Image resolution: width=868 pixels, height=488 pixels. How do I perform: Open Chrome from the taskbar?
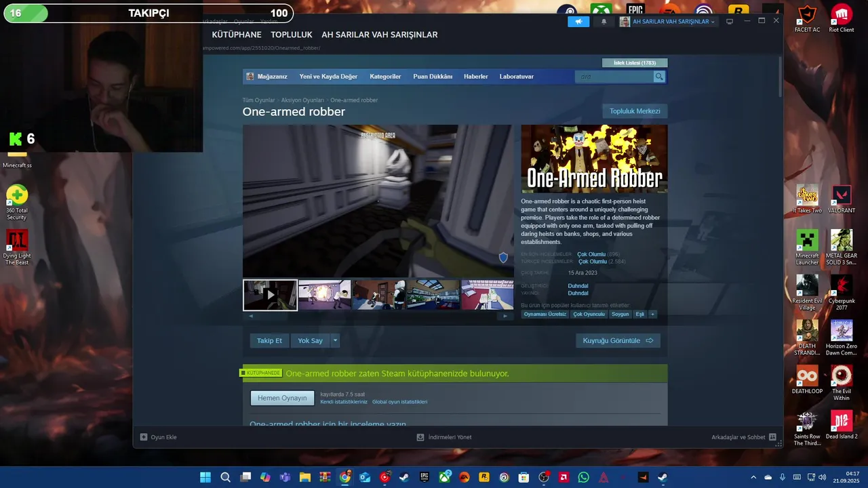[345, 477]
